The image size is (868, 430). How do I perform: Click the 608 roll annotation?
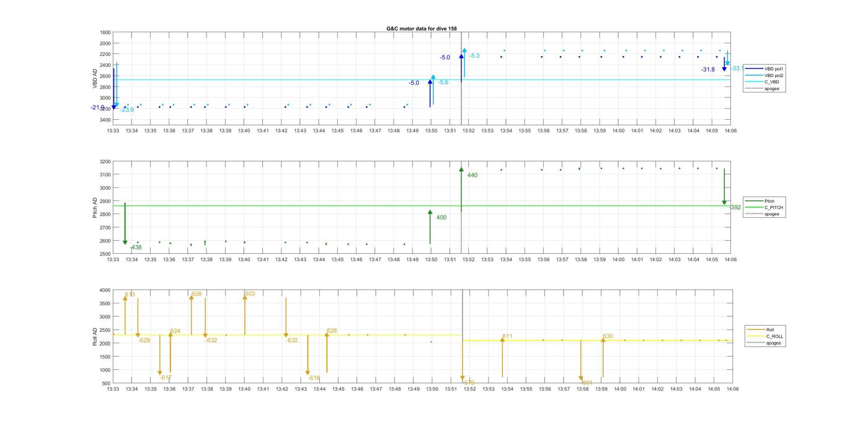coord(197,294)
